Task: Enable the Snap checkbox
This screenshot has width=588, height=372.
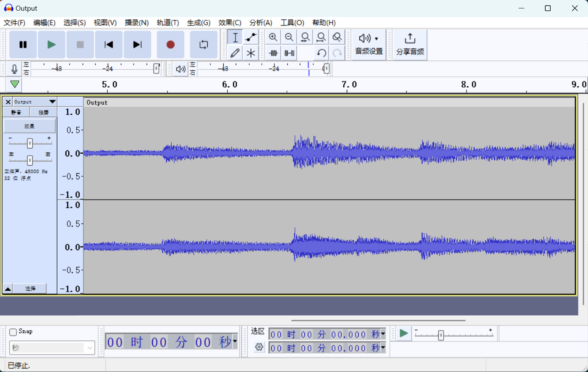Action: click(x=13, y=332)
